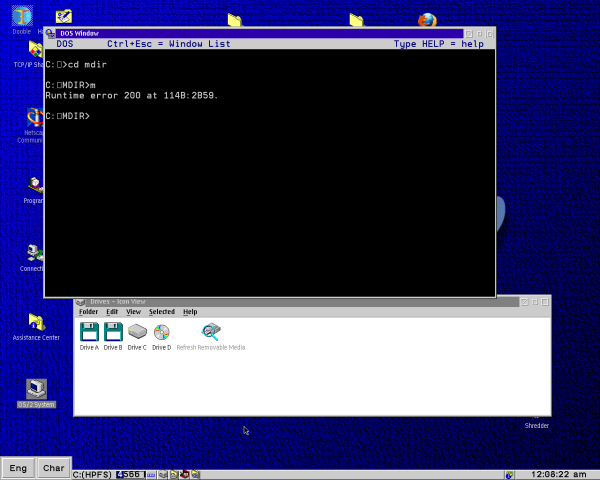Open the Selected menu in Drives window
600x480 pixels.
click(x=162, y=312)
